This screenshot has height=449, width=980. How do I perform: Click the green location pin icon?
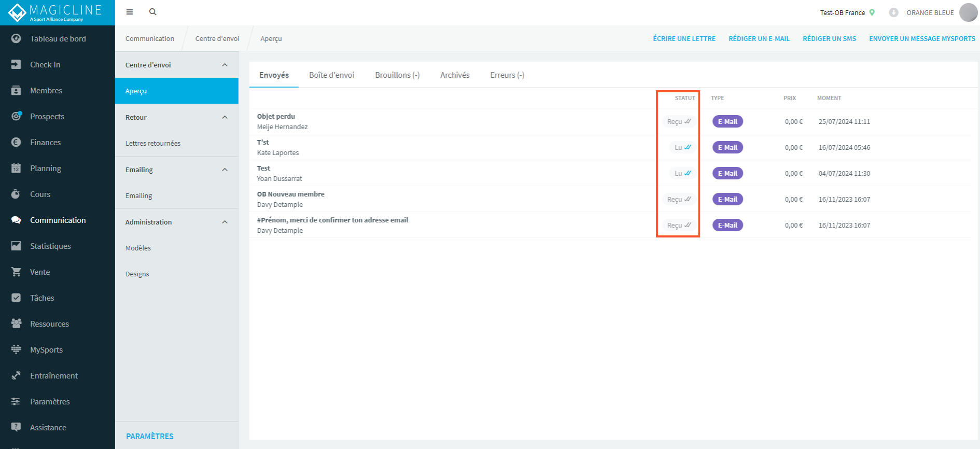point(872,12)
